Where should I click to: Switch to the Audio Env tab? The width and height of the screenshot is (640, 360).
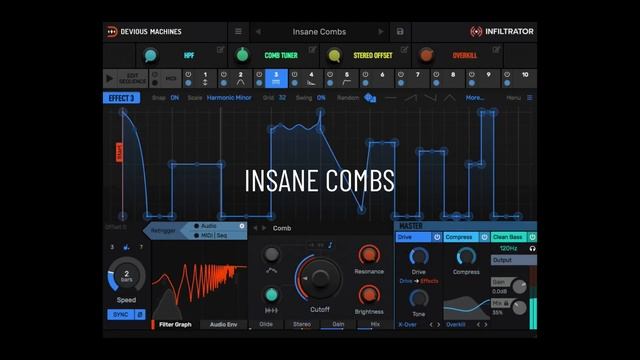pos(223,325)
